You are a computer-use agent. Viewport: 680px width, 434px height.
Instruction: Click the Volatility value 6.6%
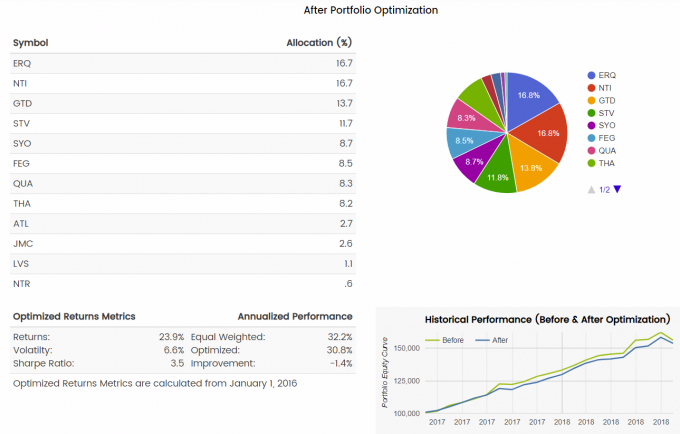tap(174, 350)
